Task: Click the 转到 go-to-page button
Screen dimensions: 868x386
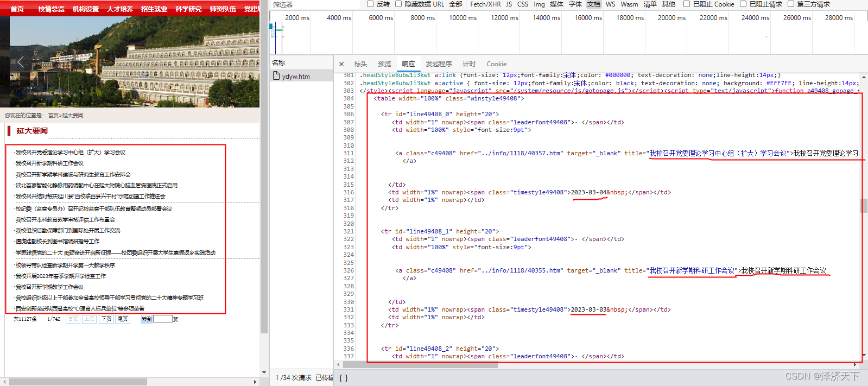Action: click(x=147, y=319)
